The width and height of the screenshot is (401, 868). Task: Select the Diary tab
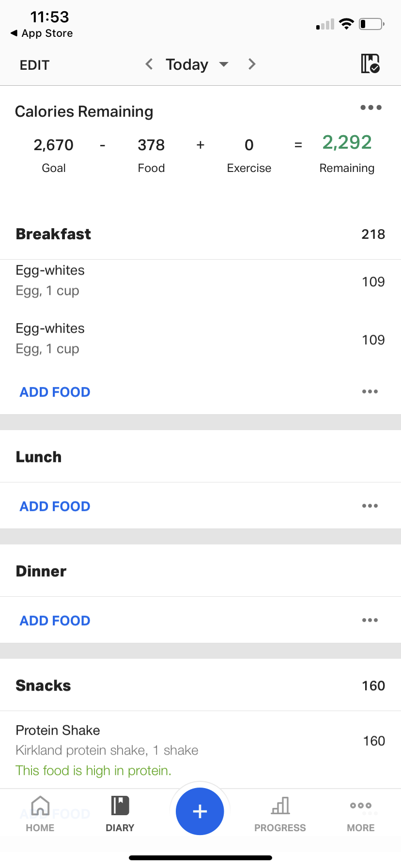point(120,814)
